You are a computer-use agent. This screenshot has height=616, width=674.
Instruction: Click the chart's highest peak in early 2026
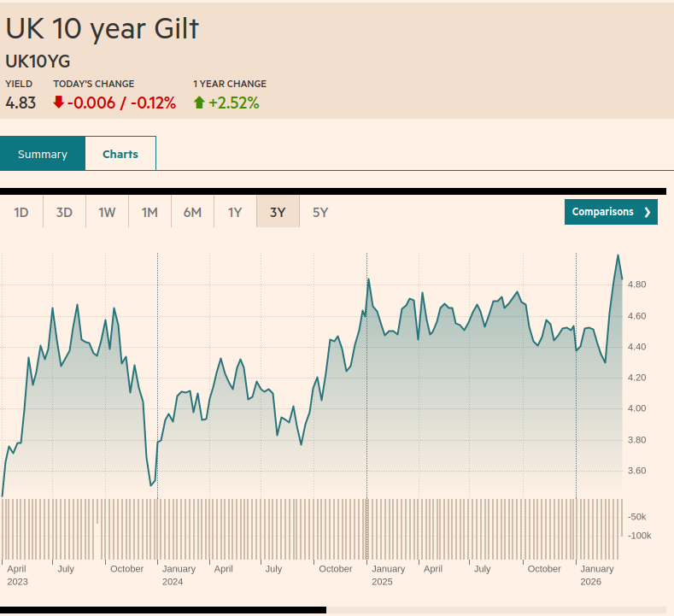618,255
